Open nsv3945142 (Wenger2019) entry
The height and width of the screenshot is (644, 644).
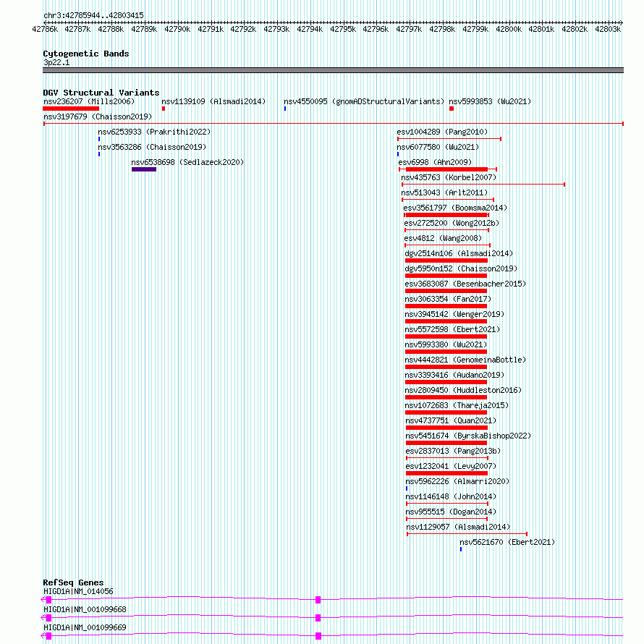pyautogui.click(x=454, y=314)
